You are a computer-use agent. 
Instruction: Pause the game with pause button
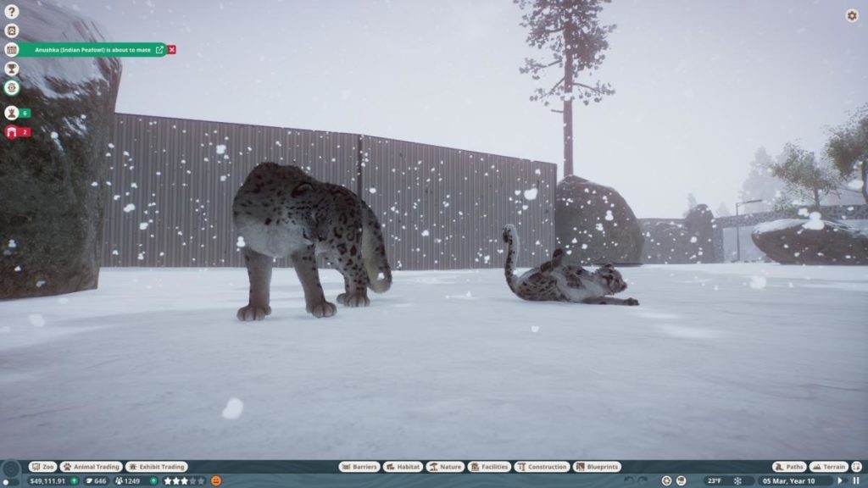856,481
